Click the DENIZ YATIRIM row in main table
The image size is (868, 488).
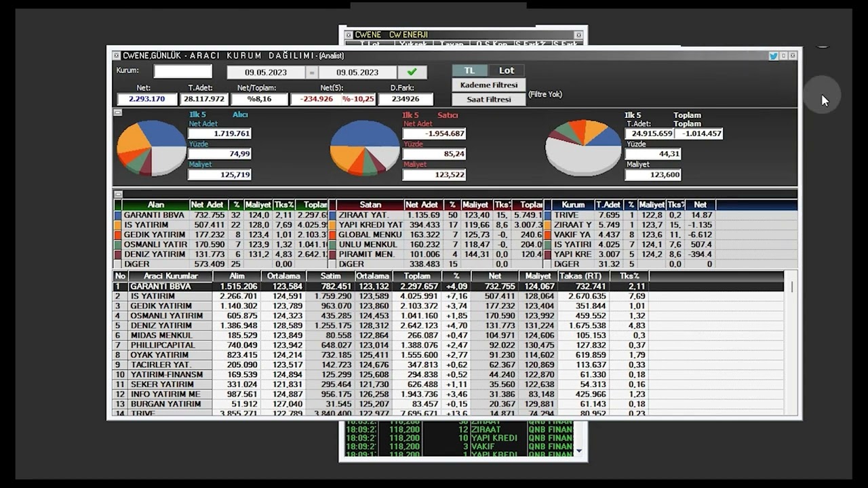click(448, 326)
